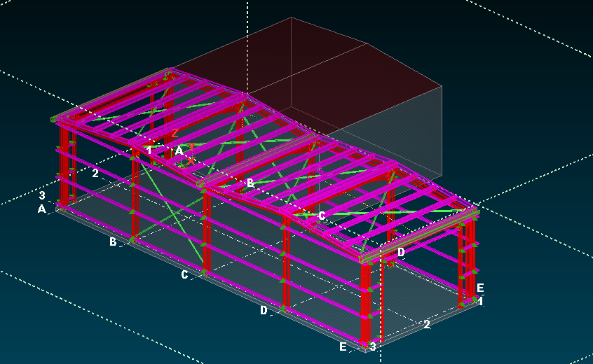Click grid label C on the roof

322,216
